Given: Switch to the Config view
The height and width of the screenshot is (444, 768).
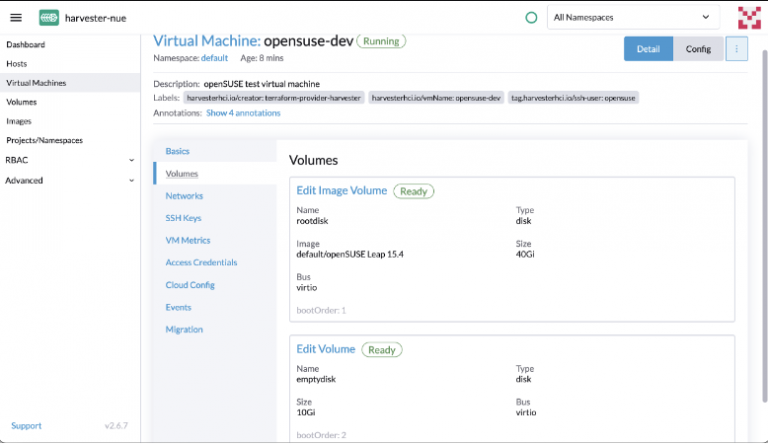Looking at the screenshot, I should pyautogui.click(x=698, y=48).
